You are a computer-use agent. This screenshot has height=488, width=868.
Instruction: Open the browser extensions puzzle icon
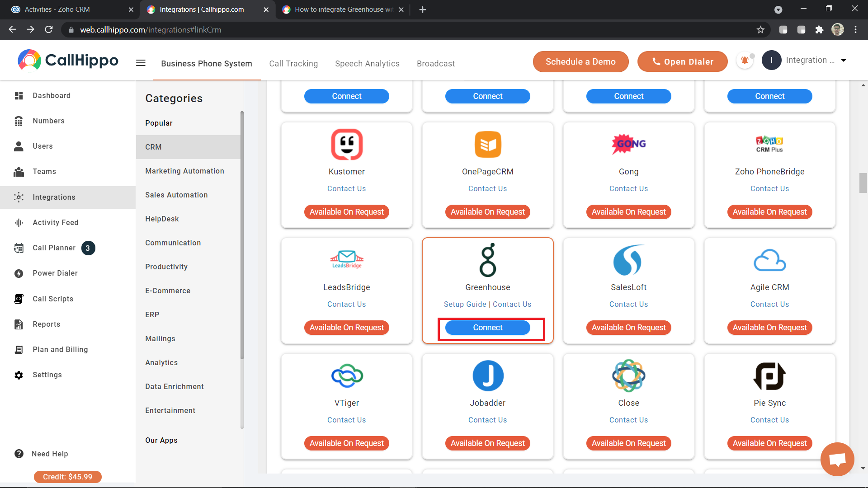click(x=819, y=30)
